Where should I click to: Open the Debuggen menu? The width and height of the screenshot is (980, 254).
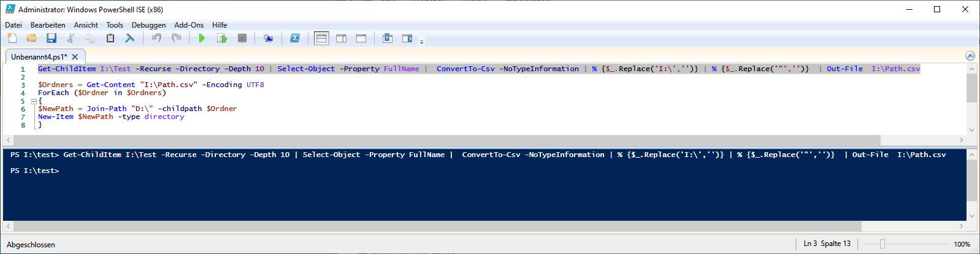(148, 25)
